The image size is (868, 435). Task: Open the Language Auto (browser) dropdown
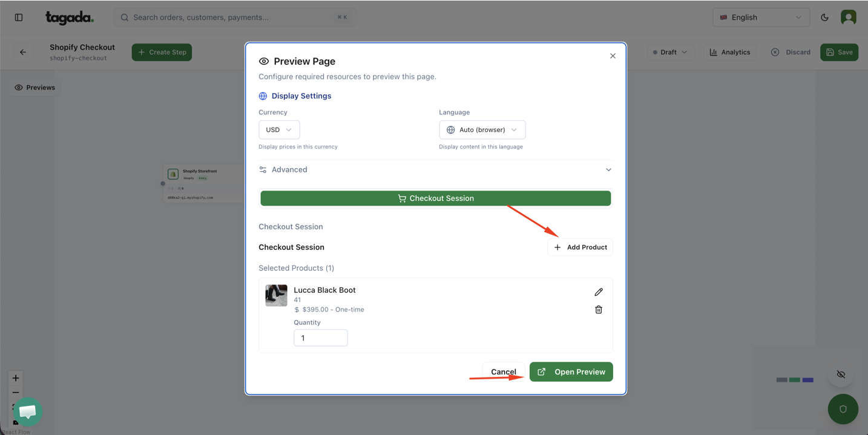coord(482,129)
